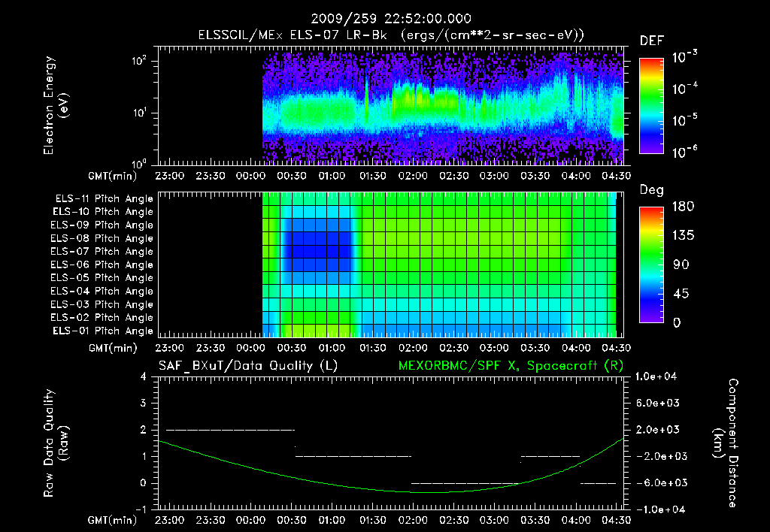This screenshot has height=532, width=770.
Task: Click the ELS-07 Pitch Angle row label
Action: [x=102, y=251]
